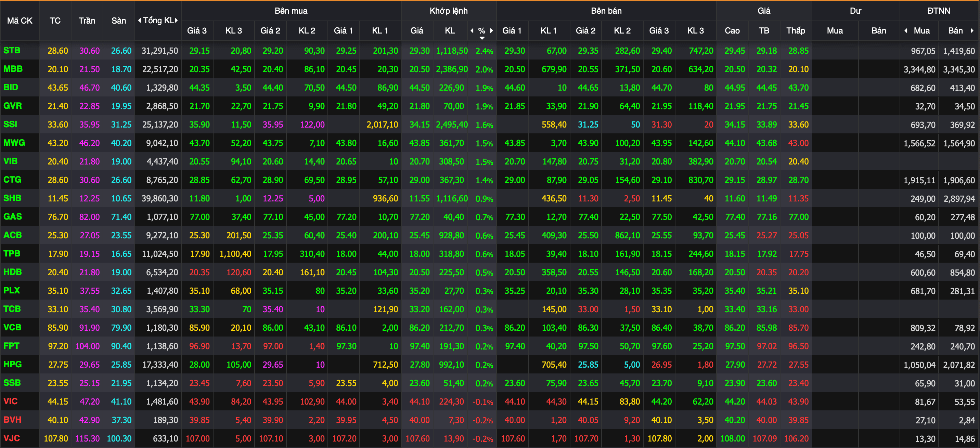Open stock symbol MWG
The image size is (980, 448).
[x=14, y=143]
